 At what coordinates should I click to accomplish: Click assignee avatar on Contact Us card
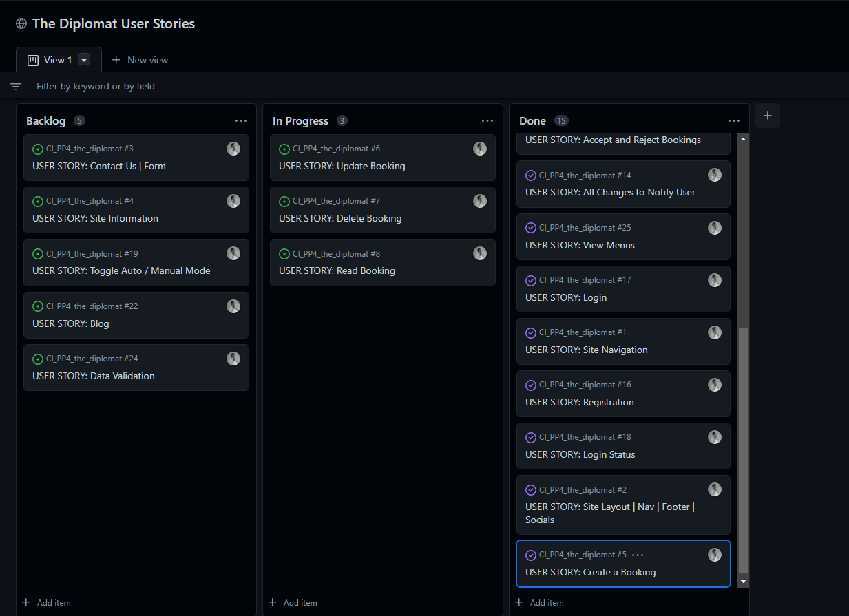pos(233,149)
